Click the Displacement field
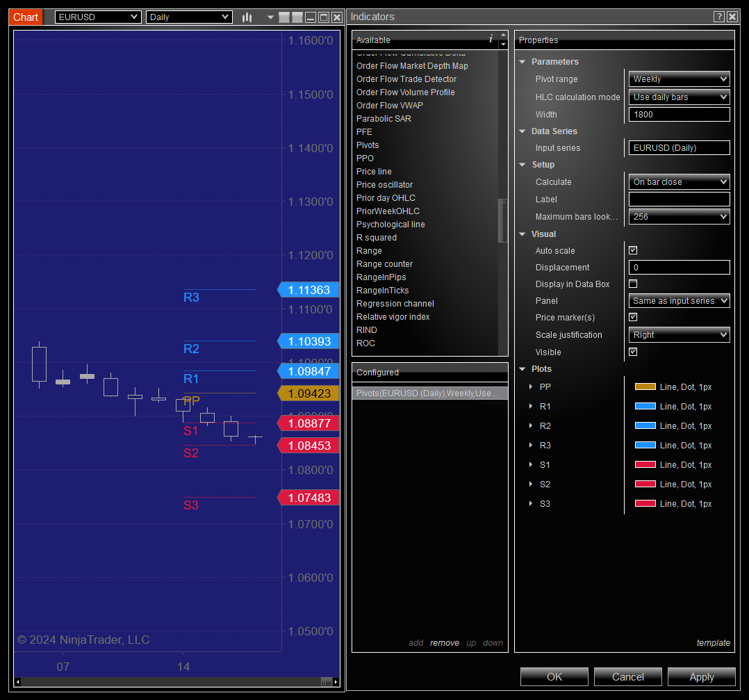This screenshot has width=749, height=700. click(x=680, y=267)
